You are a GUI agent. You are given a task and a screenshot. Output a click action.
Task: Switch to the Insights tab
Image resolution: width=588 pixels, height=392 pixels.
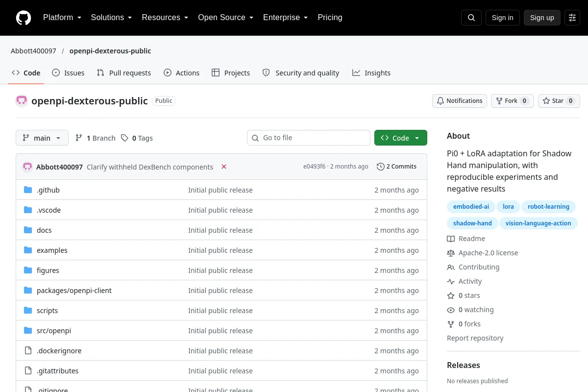[x=371, y=73]
